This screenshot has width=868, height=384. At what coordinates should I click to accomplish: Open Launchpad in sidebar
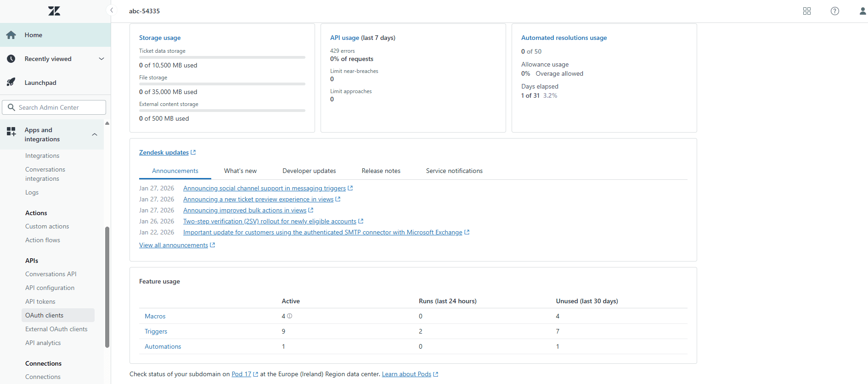55,83
